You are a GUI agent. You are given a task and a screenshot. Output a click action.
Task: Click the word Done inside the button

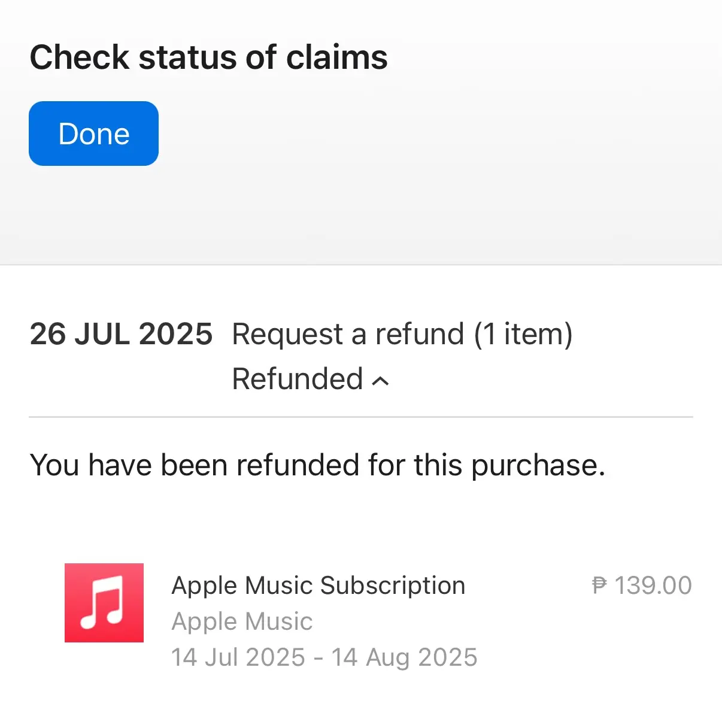pos(94,134)
